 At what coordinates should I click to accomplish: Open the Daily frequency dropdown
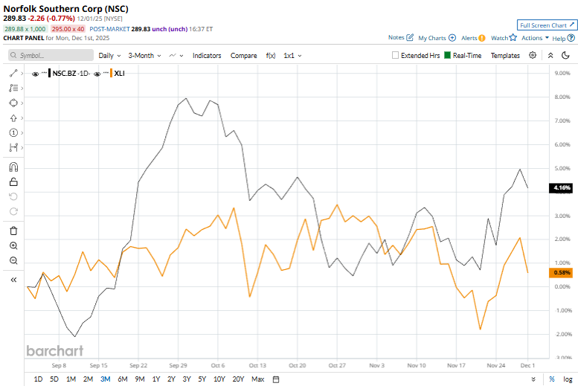pyautogui.click(x=109, y=55)
